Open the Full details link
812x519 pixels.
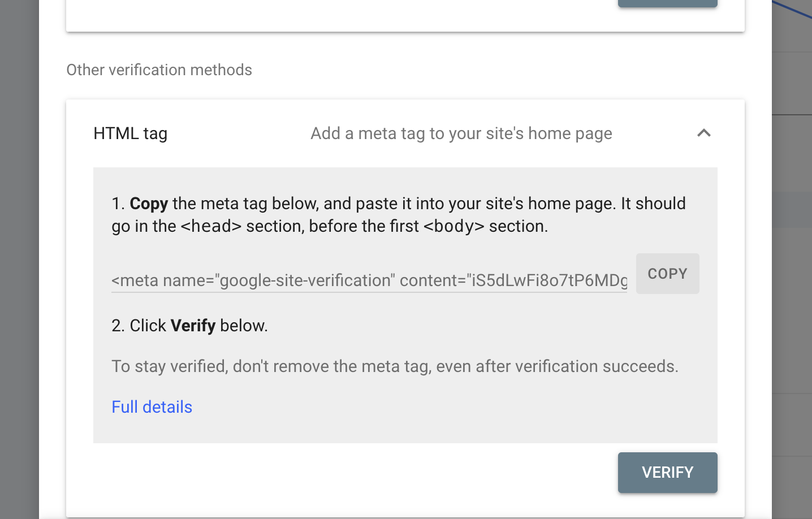[x=152, y=406]
